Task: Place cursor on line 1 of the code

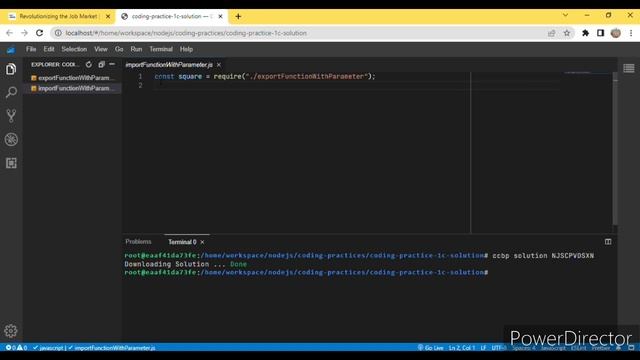Action: [264, 76]
